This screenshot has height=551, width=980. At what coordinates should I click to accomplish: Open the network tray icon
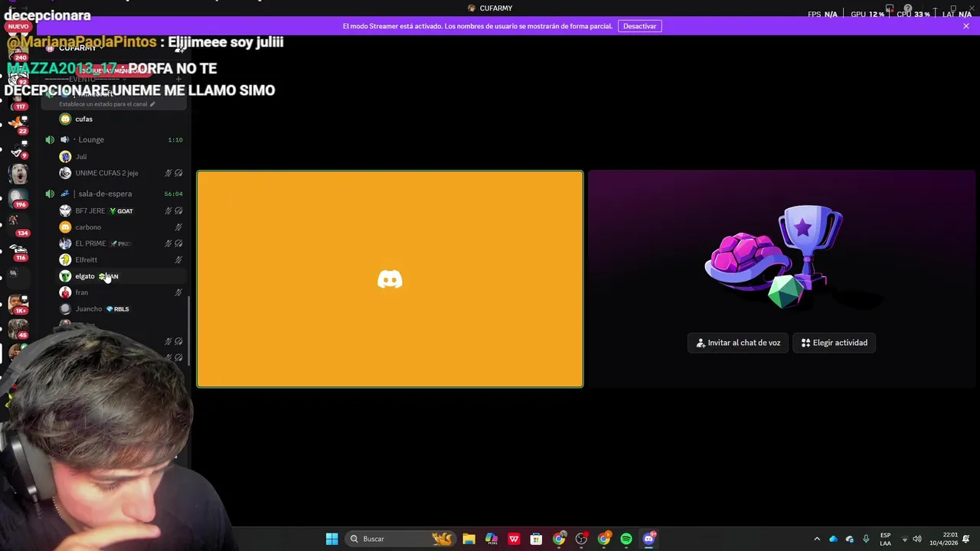(x=904, y=539)
